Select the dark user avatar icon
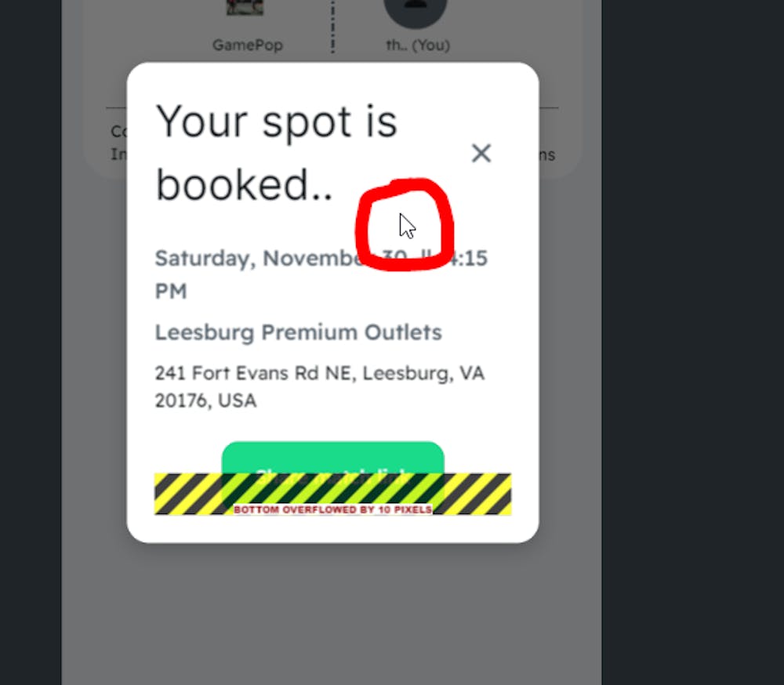The height and width of the screenshot is (685, 784). tap(415, 11)
